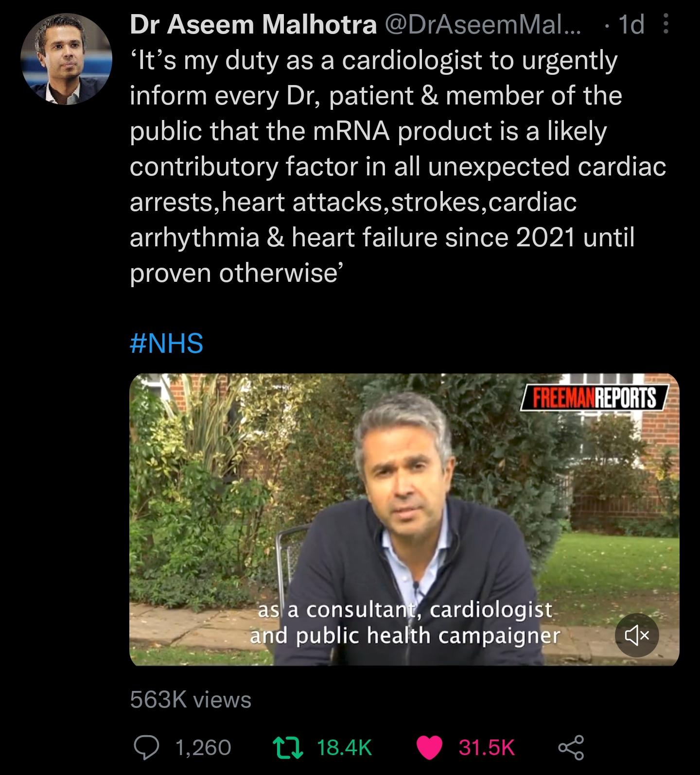Click the reply speech bubble icon

pos(144,747)
